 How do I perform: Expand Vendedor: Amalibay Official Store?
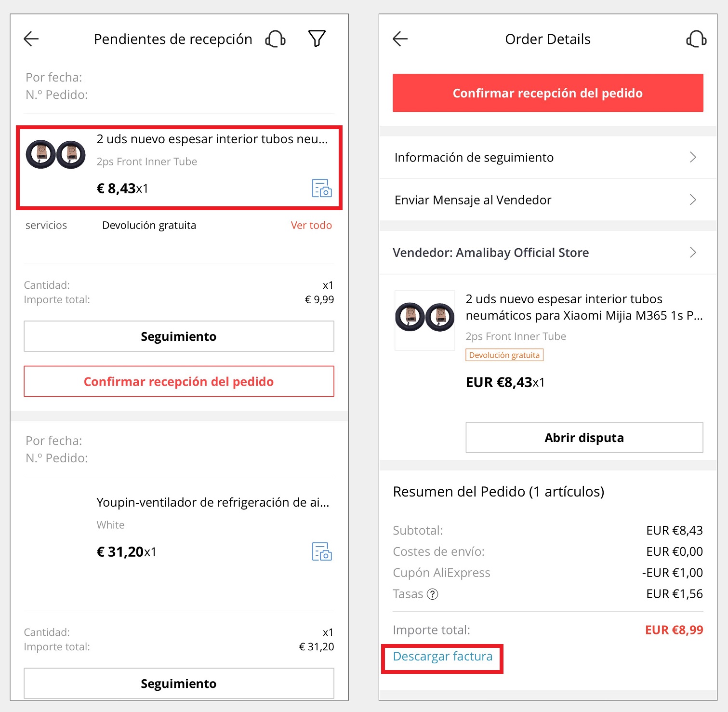[547, 253]
